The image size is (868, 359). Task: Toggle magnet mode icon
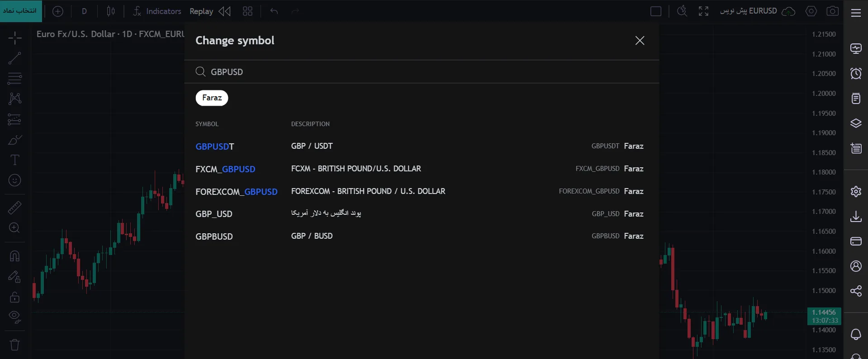14,256
